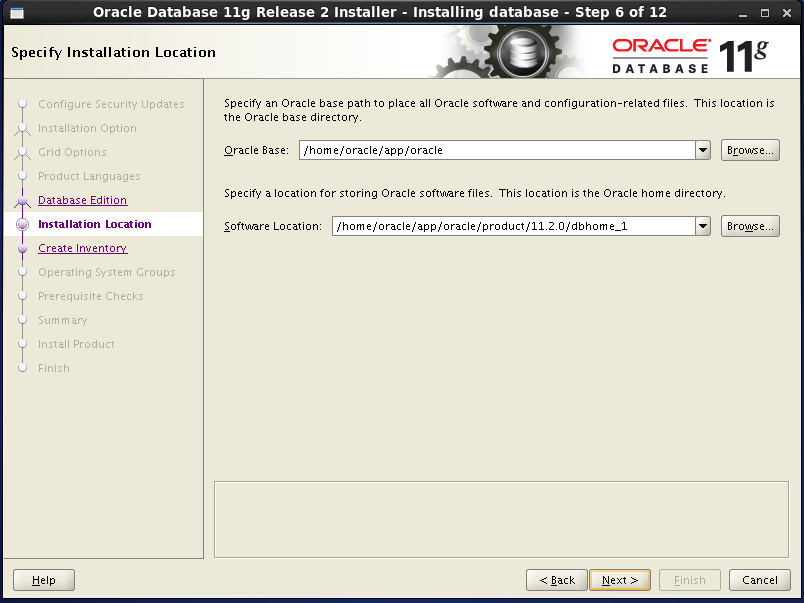
Task: Open the window menu icon in title bar
Action: (x=16, y=12)
